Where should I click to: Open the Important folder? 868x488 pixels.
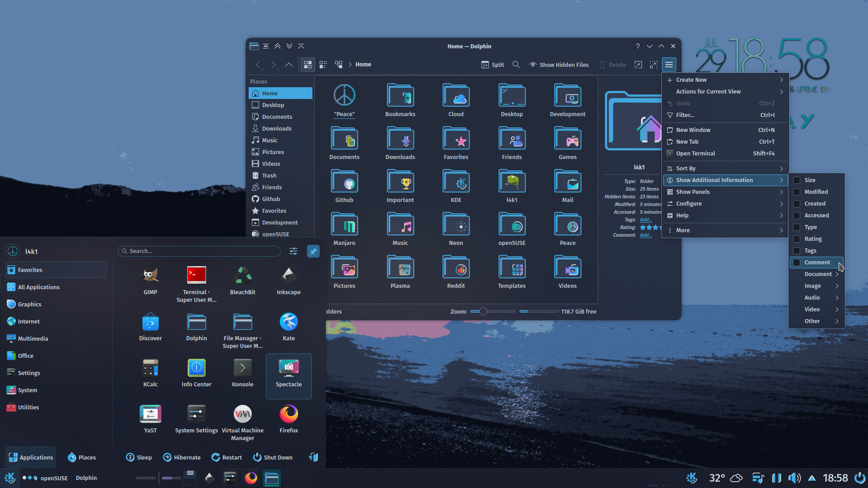pos(400,186)
